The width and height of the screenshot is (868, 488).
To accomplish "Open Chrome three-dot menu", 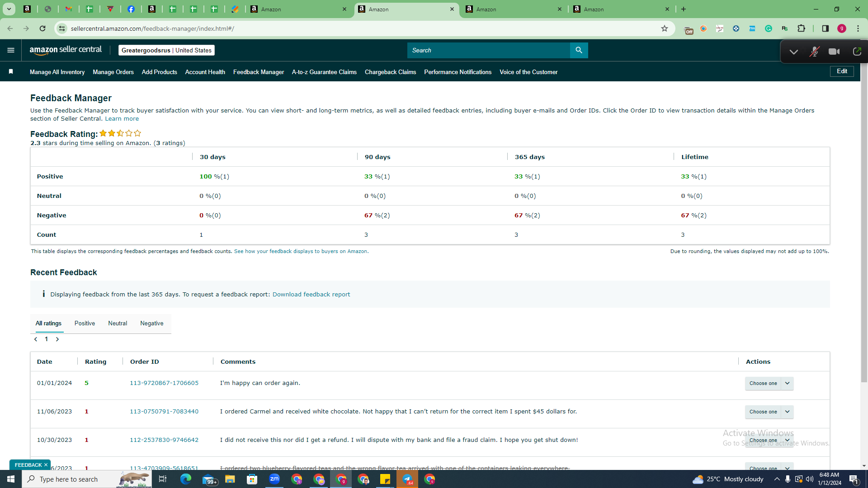I will click(x=858, y=28).
